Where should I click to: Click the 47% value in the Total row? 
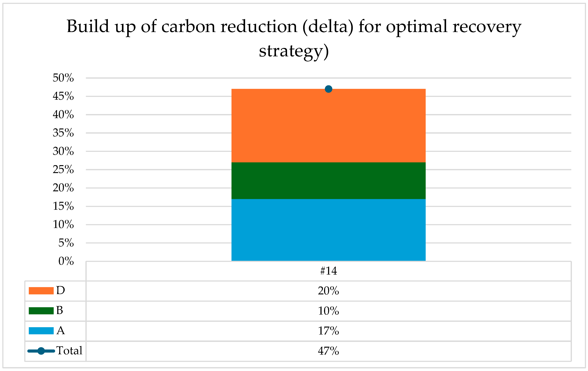329,351
